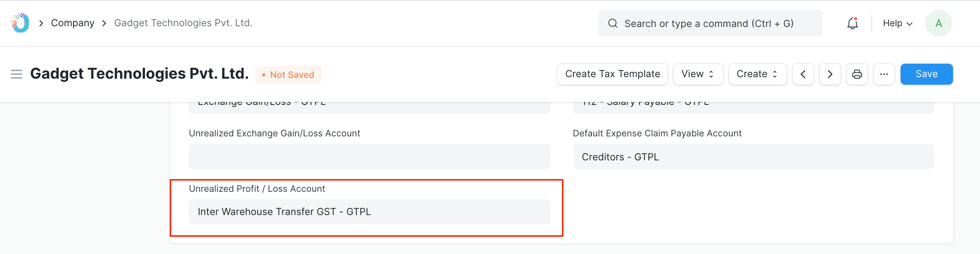Click the Frappe app logo
980x254 pixels.
pyautogui.click(x=19, y=23)
